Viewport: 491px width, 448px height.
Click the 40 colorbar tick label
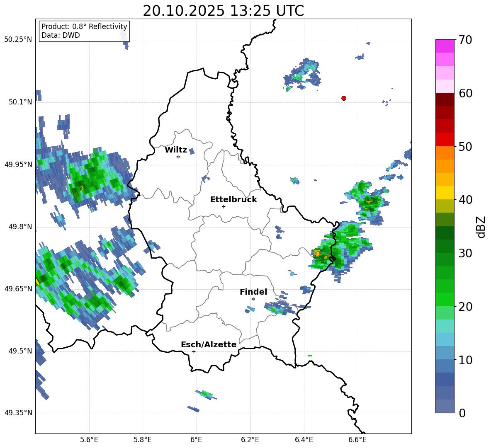pos(465,200)
